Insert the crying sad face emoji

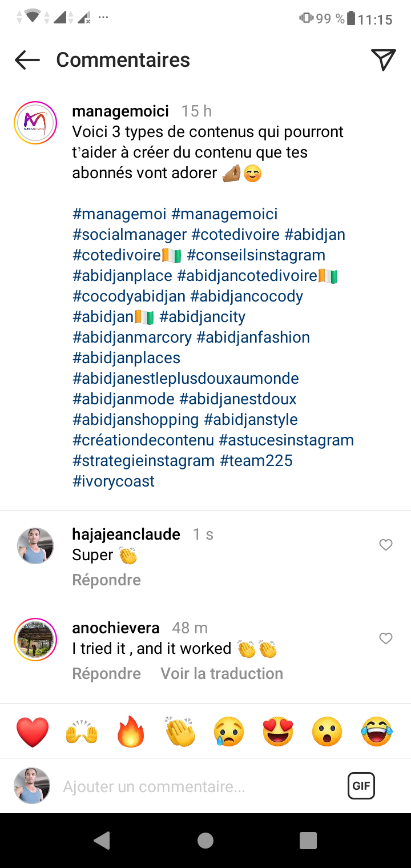tap(229, 732)
